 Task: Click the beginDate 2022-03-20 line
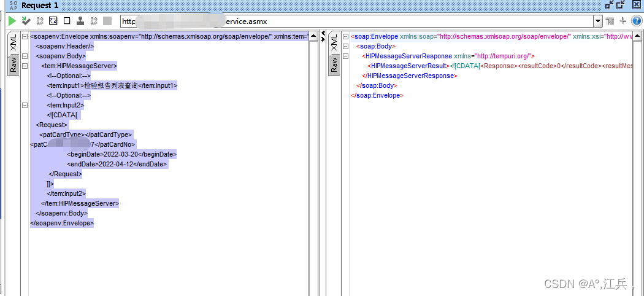pyautogui.click(x=121, y=154)
